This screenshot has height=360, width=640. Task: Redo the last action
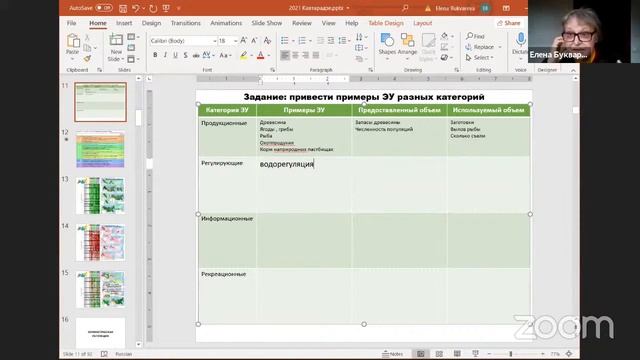coord(153,8)
